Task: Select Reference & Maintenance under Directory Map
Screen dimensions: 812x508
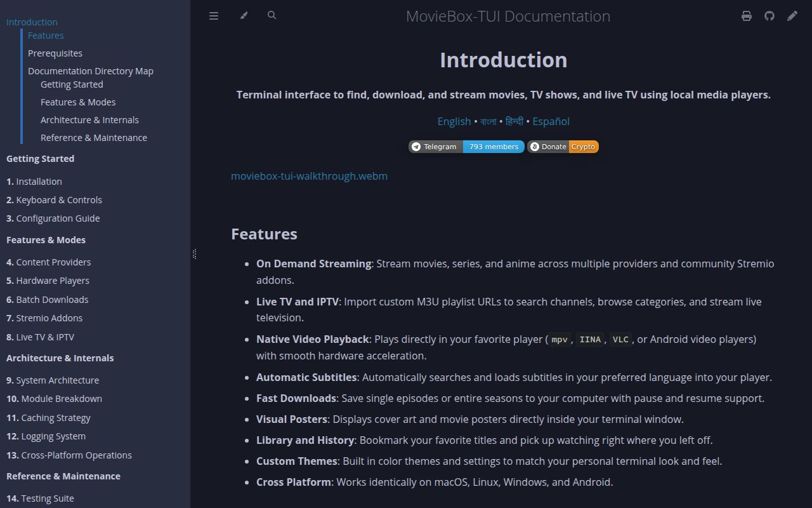Action: [x=94, y=138]
